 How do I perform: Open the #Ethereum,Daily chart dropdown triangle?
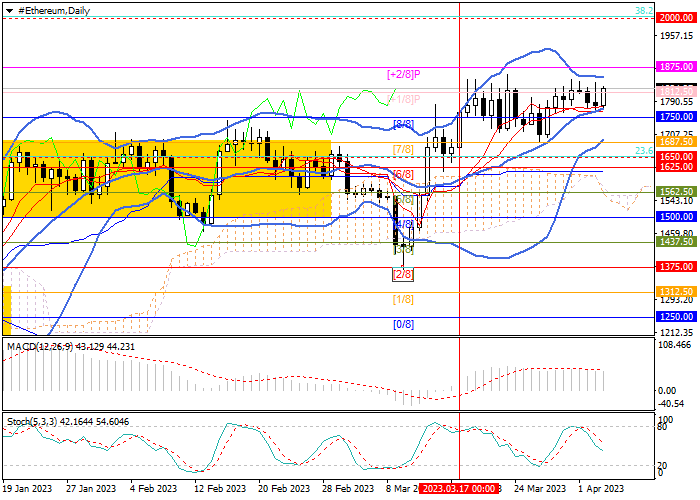pos(9,11)
